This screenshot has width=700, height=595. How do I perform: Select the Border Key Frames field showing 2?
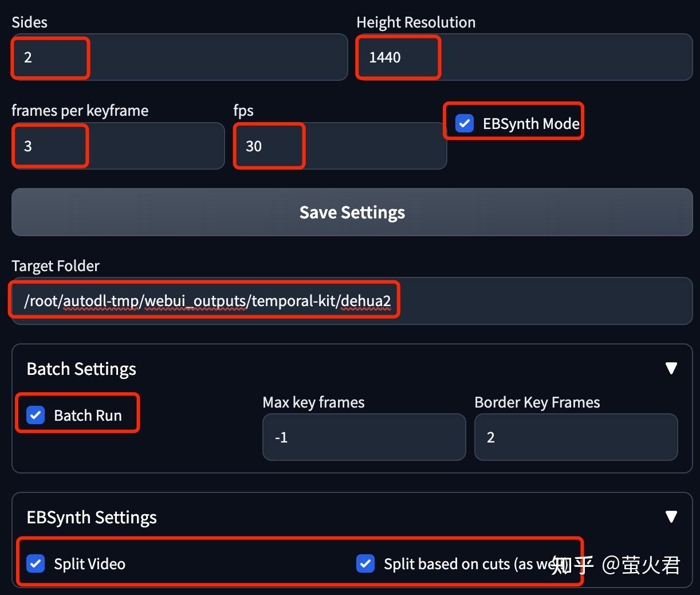coord(575,437)
